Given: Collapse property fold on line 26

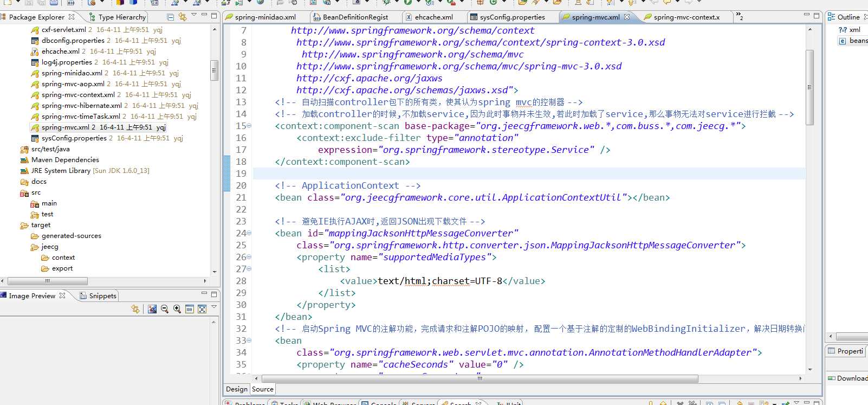Looking at the screenshot, I should tap(249, 257).
